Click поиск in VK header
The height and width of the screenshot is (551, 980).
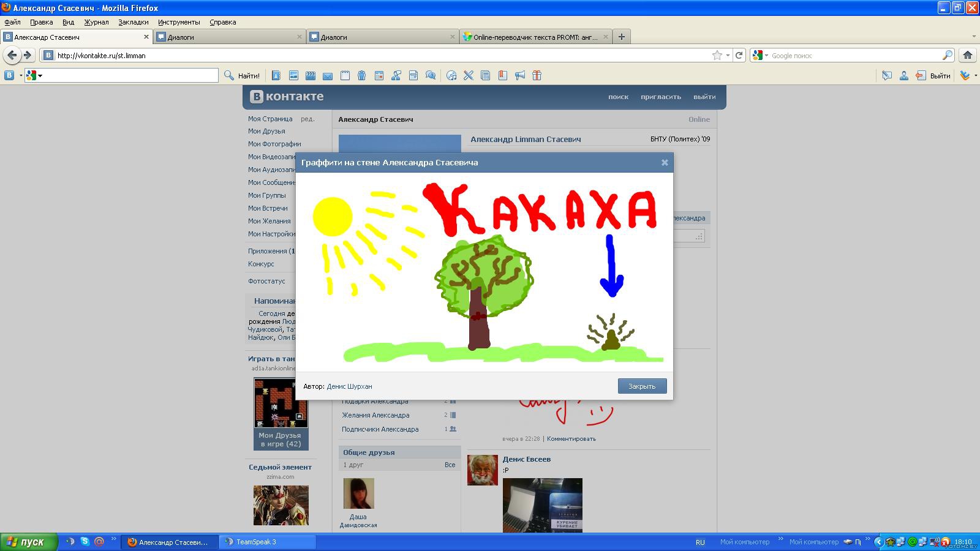pos(618,97)
